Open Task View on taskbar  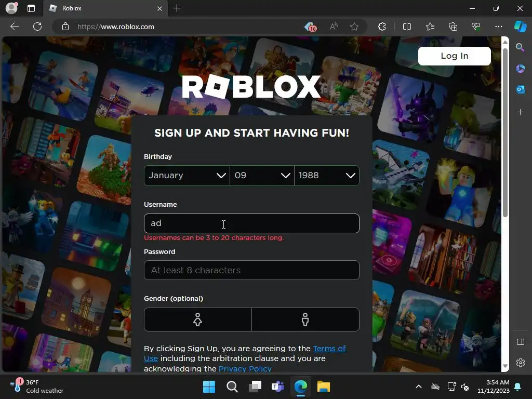point(255,387)
